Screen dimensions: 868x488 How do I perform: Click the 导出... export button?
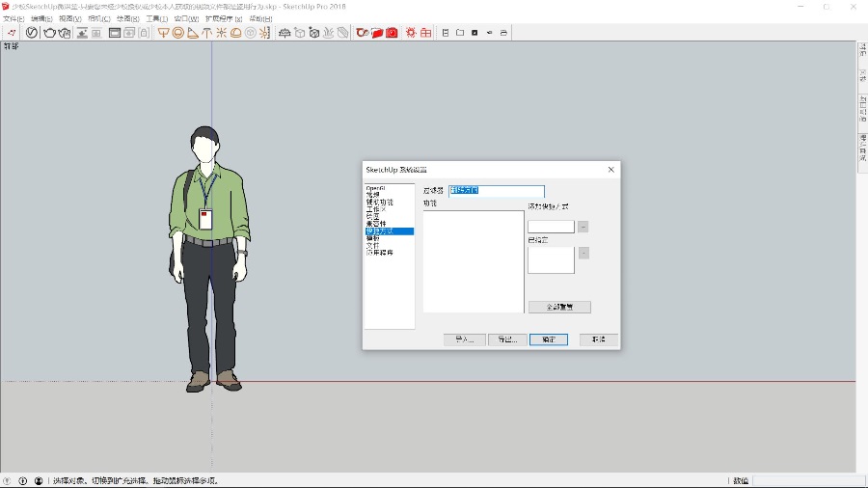pyautogui.click(x=507, y=339)
